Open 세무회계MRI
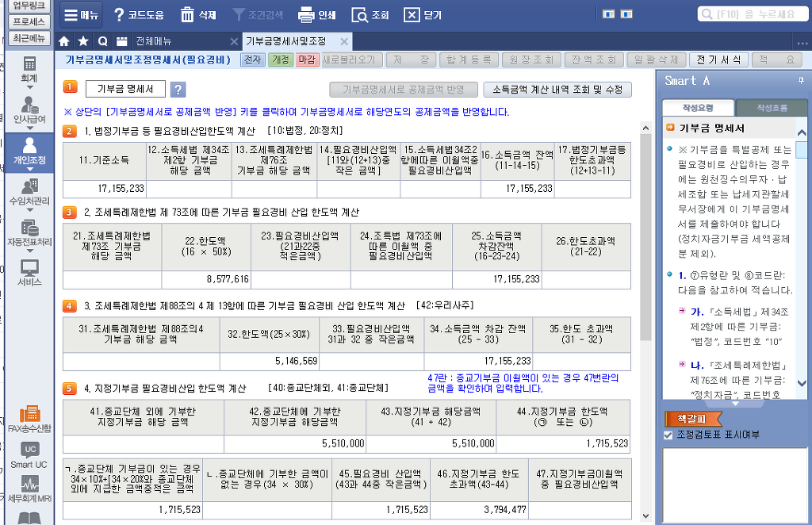Image resolution: width=812 pixels, height=525 pixels. pos(29,489)
